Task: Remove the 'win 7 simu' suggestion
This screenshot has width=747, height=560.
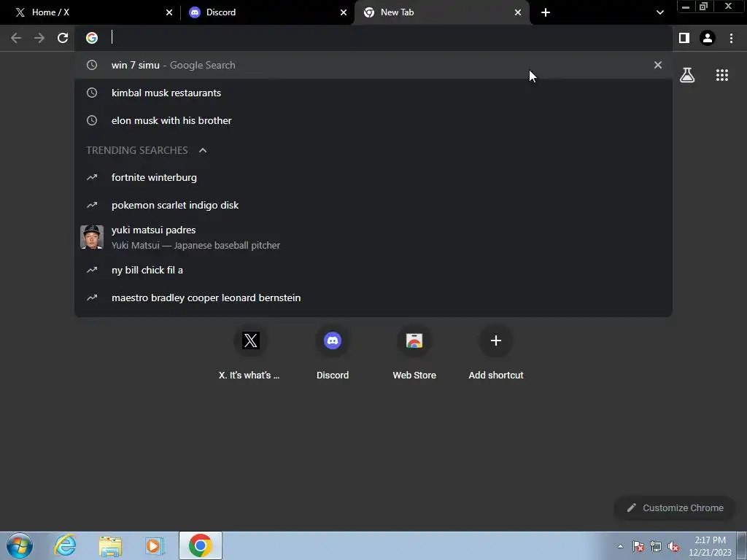Action: [658, 65]
